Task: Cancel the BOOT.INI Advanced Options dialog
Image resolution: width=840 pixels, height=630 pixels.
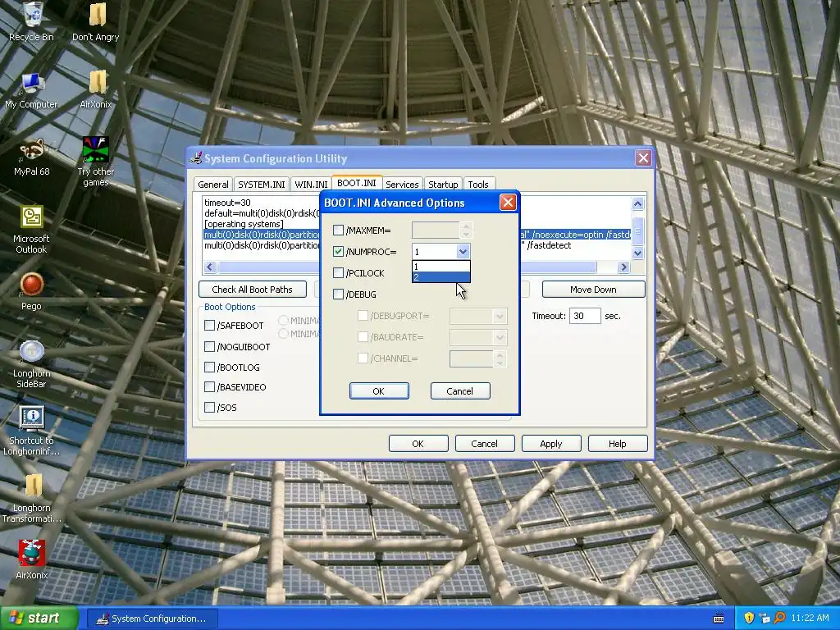Action: point(460,391)
